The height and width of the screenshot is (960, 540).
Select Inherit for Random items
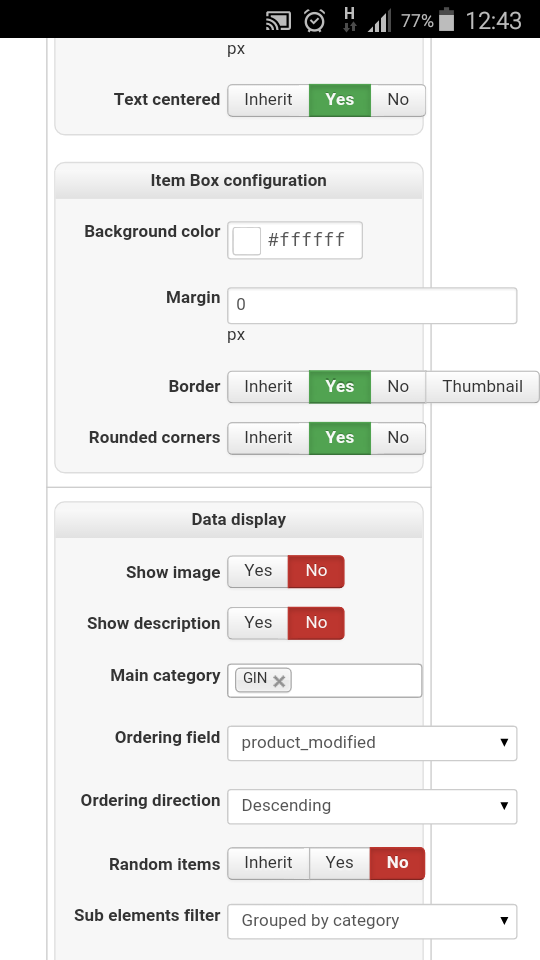(268, 863)
